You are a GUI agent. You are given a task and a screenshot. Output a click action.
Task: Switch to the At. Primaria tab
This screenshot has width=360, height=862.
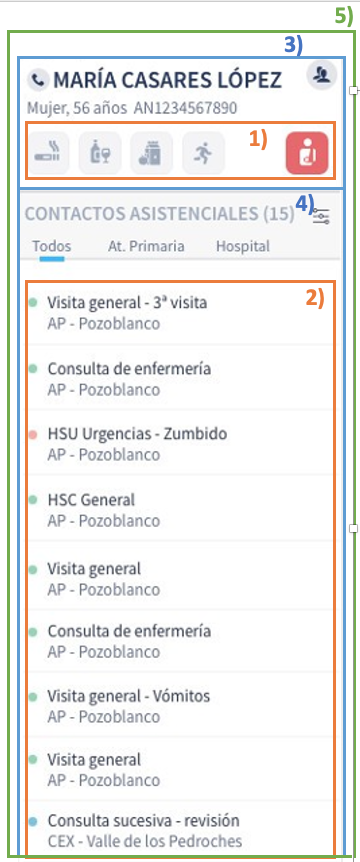pos(146,246)
